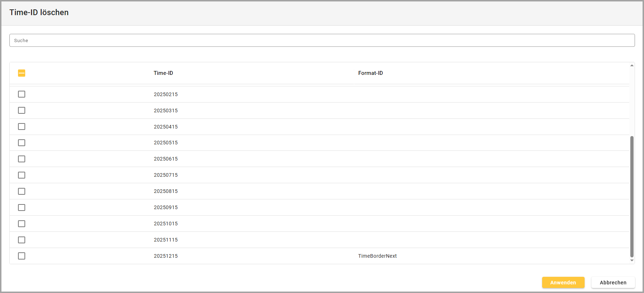This screenshot has height=293, width=644.
Task: Check the box for Time-ID 20250215
Action: (22, 94)
